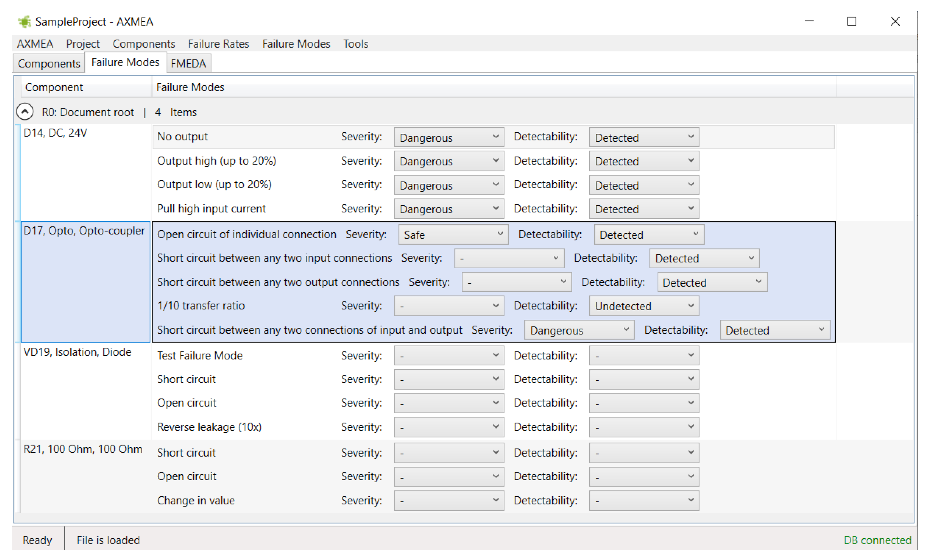Open Severity dropdown for Open circuit of individual connection
The image size is (928, 560).
pos(453,235)
